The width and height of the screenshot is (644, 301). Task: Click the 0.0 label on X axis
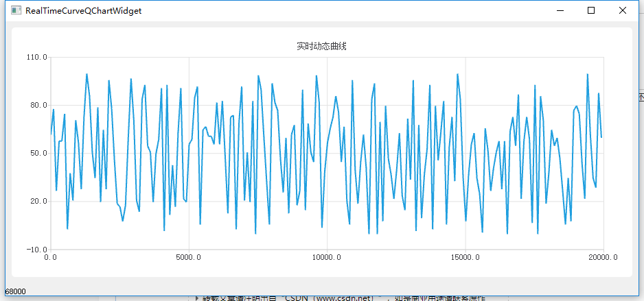[x=51, y=258]
